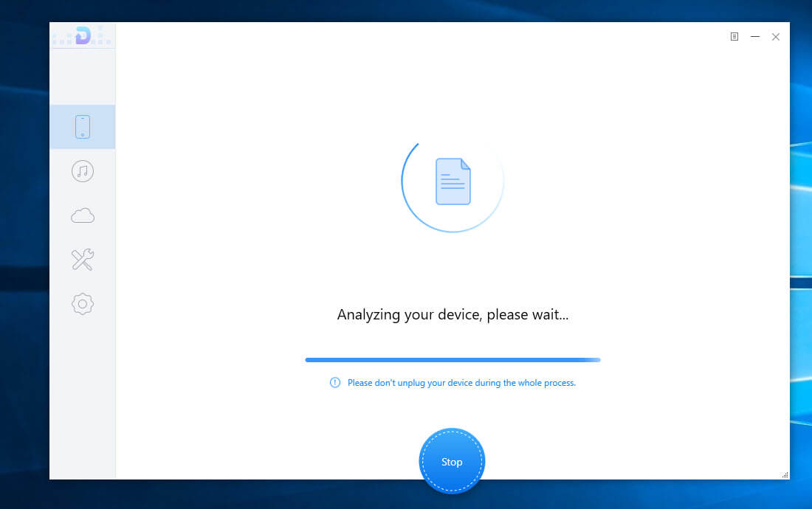Click the info icon beside unplug warning
This screenshot has width=812, height=509.
(x=335, y=383)
